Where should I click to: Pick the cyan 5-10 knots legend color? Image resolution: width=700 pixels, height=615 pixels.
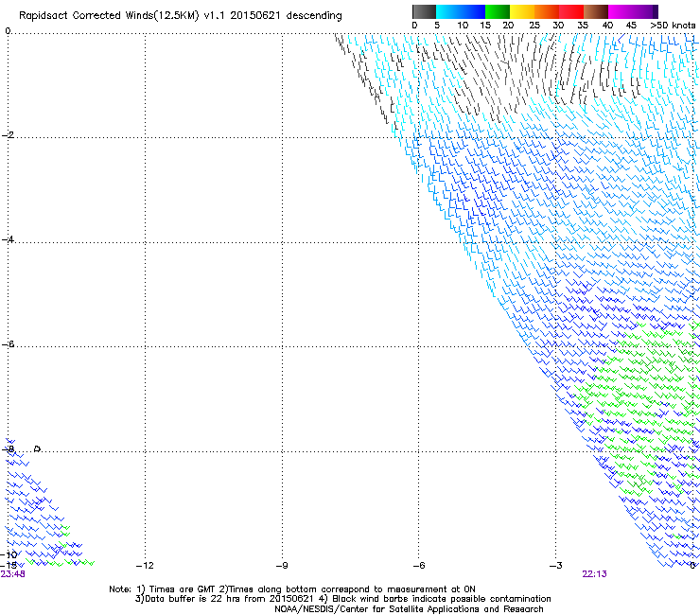(x=448, y=11)
